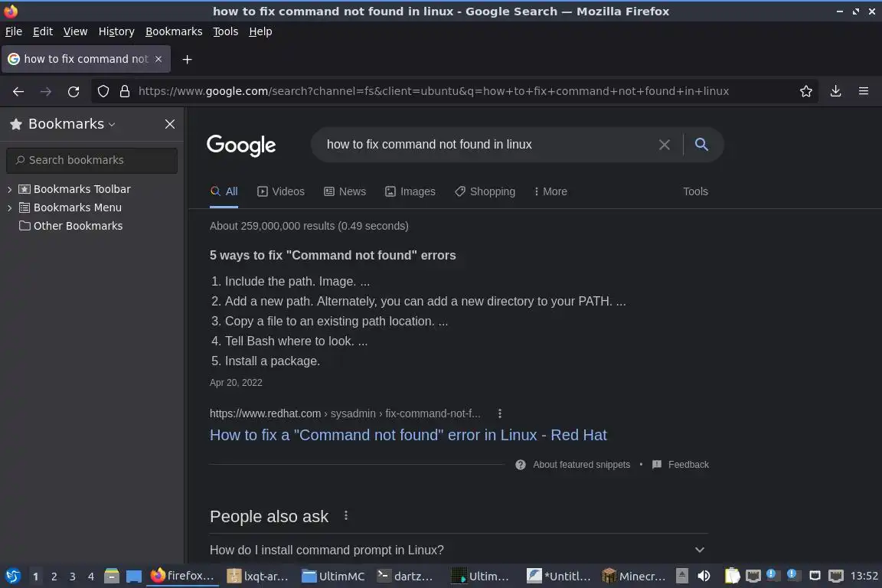Open the Red Hat 'Command not found' link

point(408,435)
